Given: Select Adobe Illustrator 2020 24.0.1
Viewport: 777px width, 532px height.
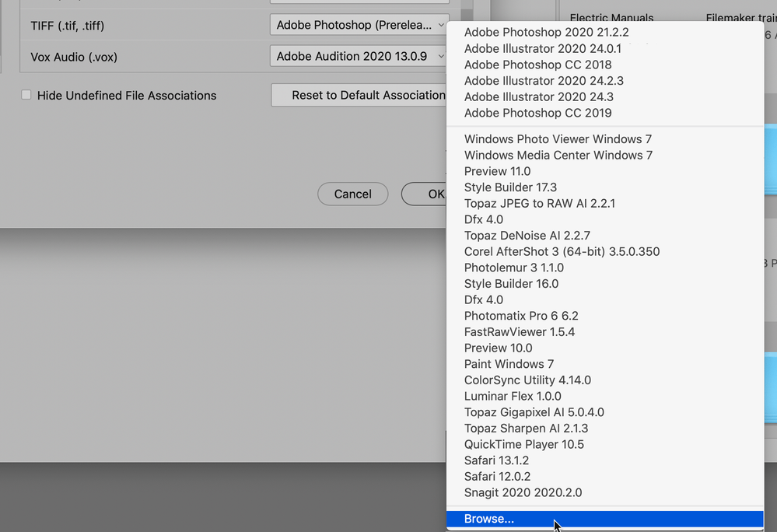Looking at the screenshot, I should click(604, 48).
